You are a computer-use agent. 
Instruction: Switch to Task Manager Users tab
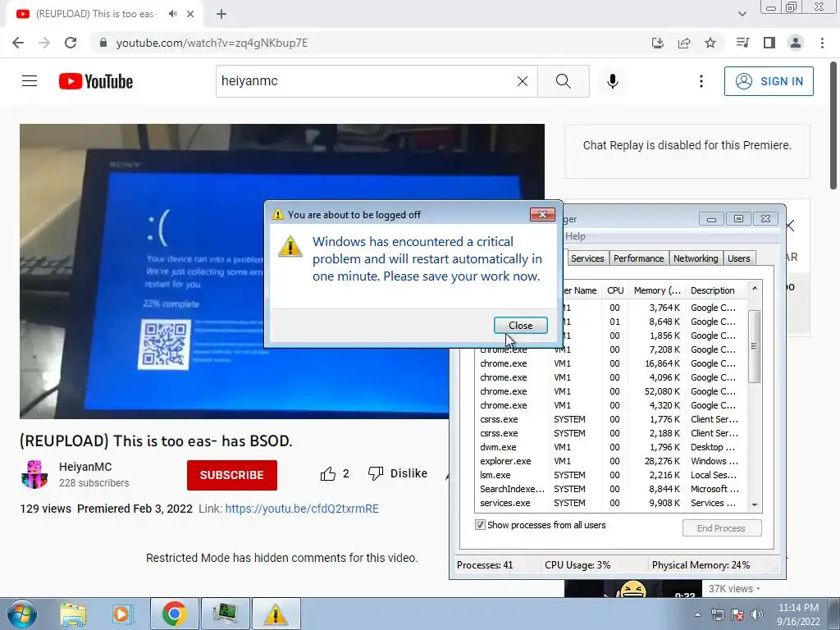point(739,258)
